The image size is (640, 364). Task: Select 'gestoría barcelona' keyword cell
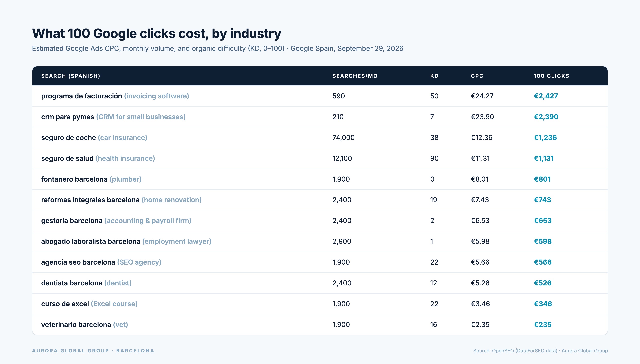[x=116, y=220]
